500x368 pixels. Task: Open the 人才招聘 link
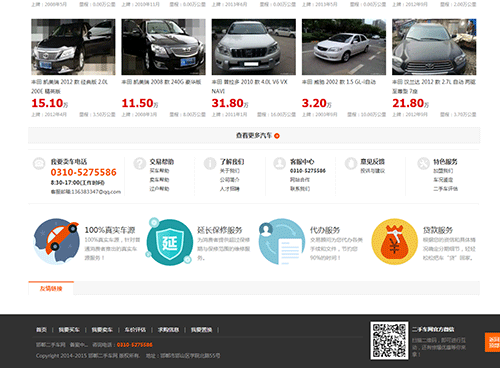click(230, 189)
